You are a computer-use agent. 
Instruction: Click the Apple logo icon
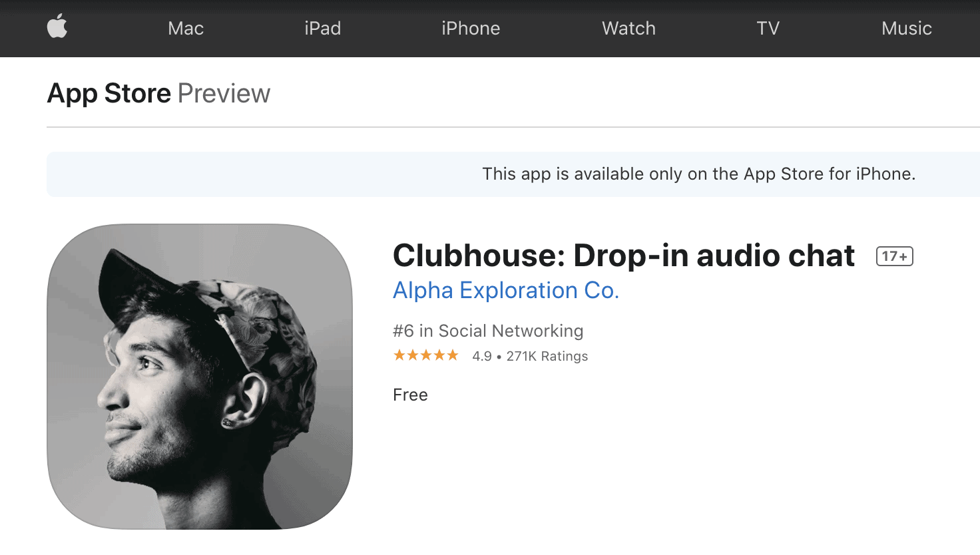click(57, 27)
